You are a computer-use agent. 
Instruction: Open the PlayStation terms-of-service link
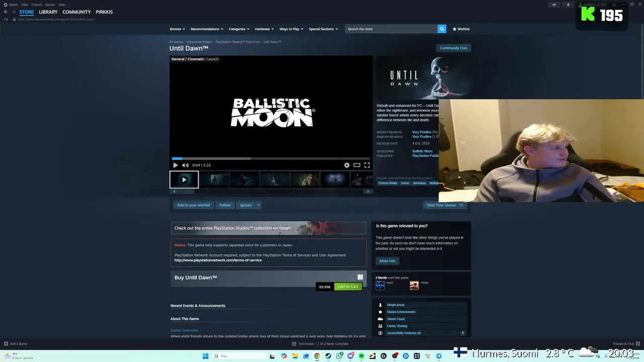218,260
